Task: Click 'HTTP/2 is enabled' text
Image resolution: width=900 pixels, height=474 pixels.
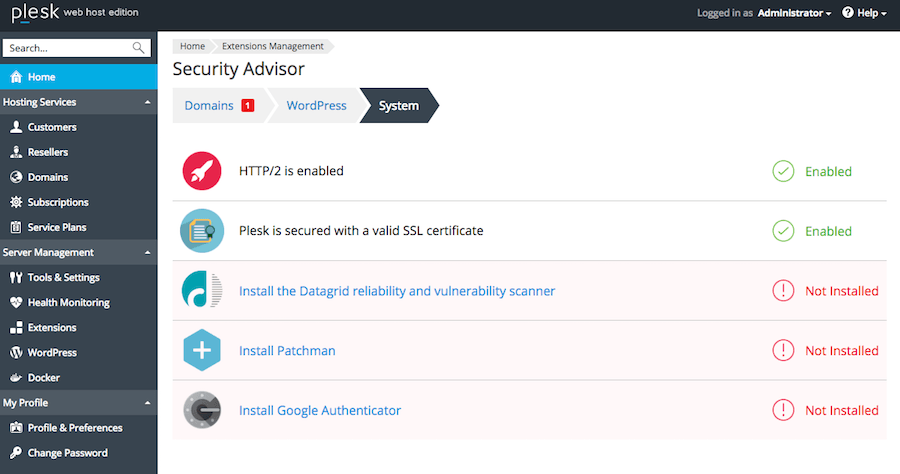Action: point(291,171)
